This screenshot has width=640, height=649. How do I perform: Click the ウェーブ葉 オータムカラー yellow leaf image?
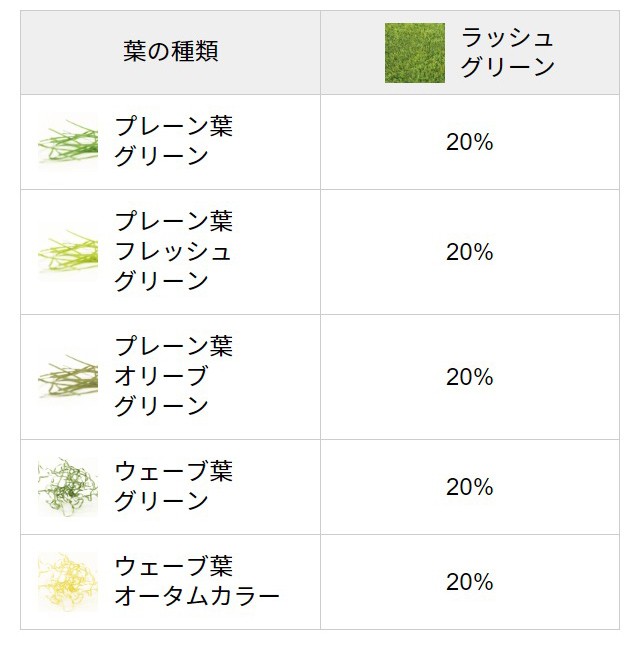tap(68, 582)
